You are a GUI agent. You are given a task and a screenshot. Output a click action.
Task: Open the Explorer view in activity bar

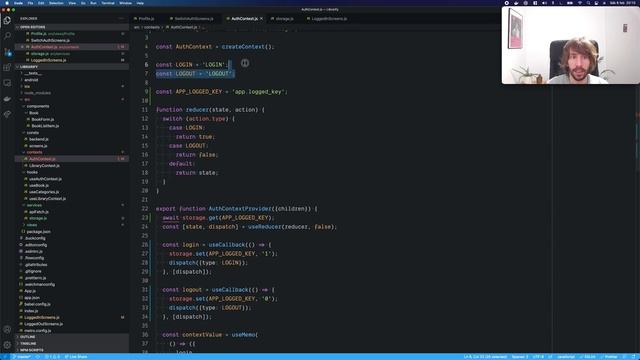7,20
